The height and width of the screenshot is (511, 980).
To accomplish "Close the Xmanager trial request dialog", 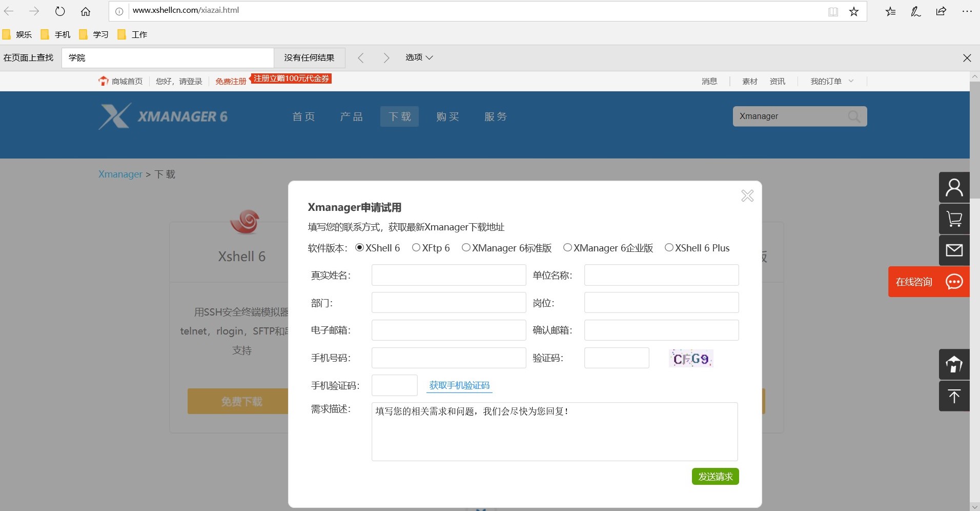I will pos(747,195).
